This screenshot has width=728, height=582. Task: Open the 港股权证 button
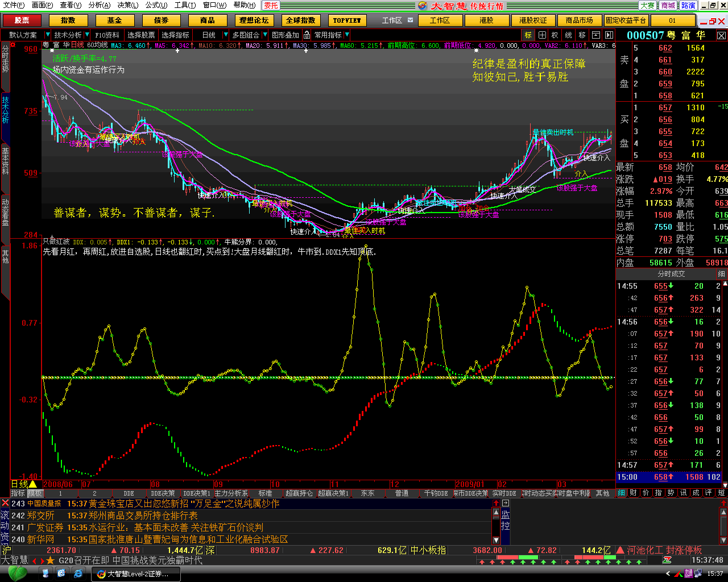pyautogui.click(x=533, y=20)
